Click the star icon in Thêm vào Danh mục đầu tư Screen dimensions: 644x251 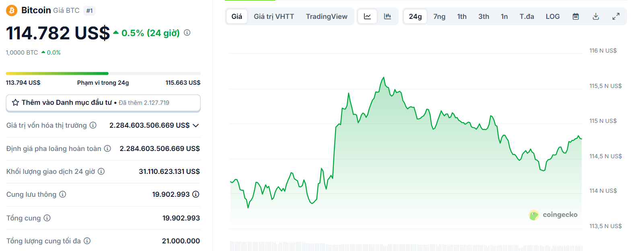click(15, 102)
